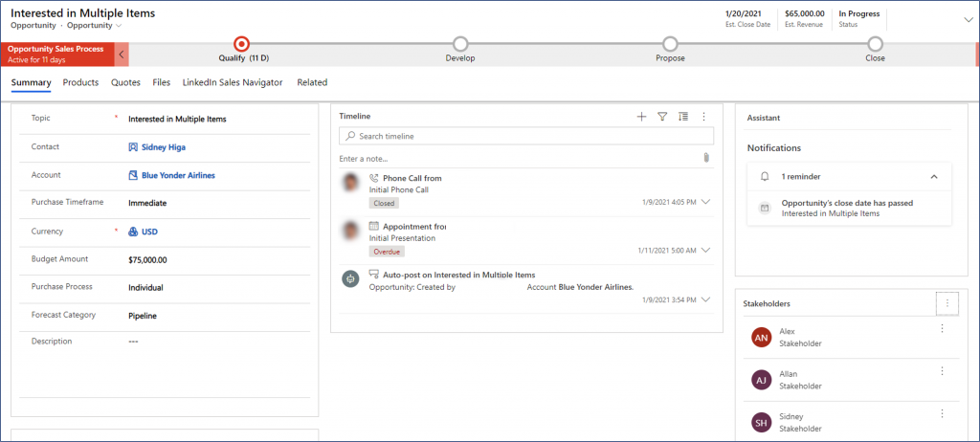Select the Develop stage circle

click(x=460, y=44)
